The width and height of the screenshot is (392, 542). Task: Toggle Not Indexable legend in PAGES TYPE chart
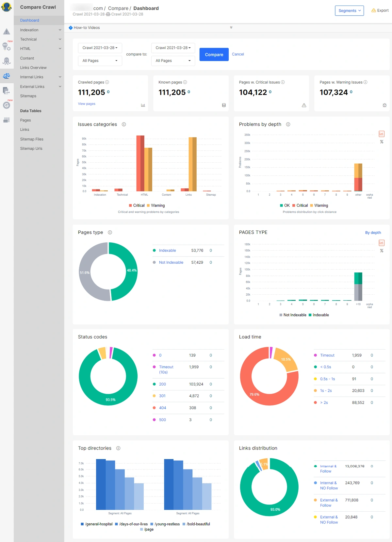coord(293,315)
